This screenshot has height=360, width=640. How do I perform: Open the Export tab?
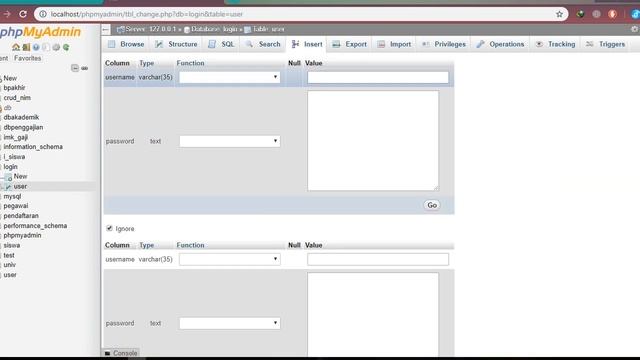(349, 44)
